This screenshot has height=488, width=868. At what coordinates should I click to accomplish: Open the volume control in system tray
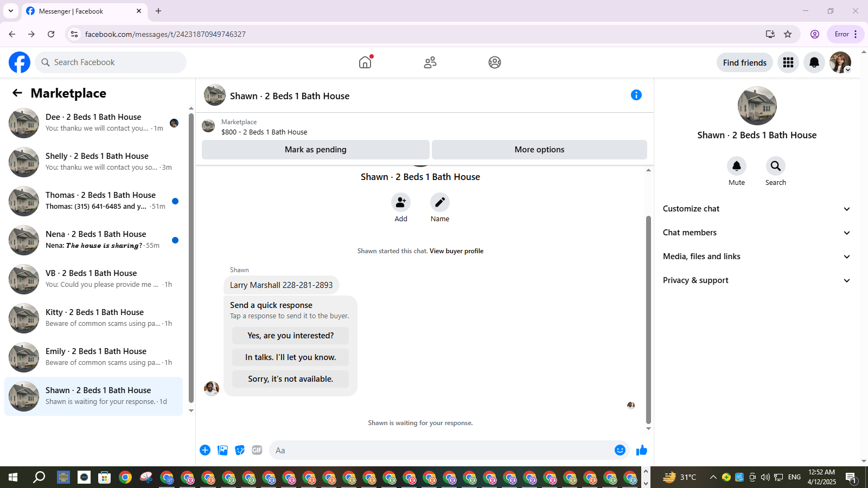(x=765, y=477)
